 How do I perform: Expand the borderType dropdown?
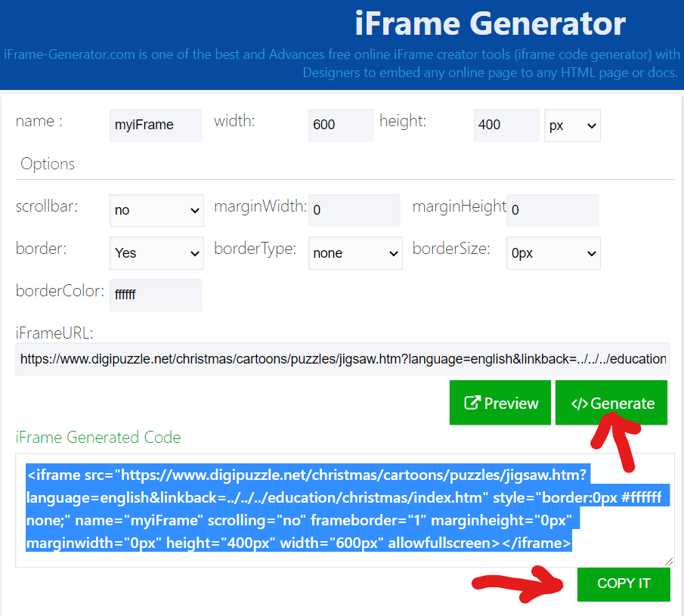[x=355, y=253]
